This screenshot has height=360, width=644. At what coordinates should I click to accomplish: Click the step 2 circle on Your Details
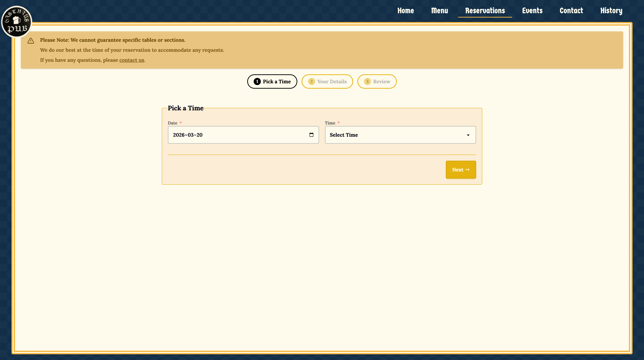tap(311, 81)
